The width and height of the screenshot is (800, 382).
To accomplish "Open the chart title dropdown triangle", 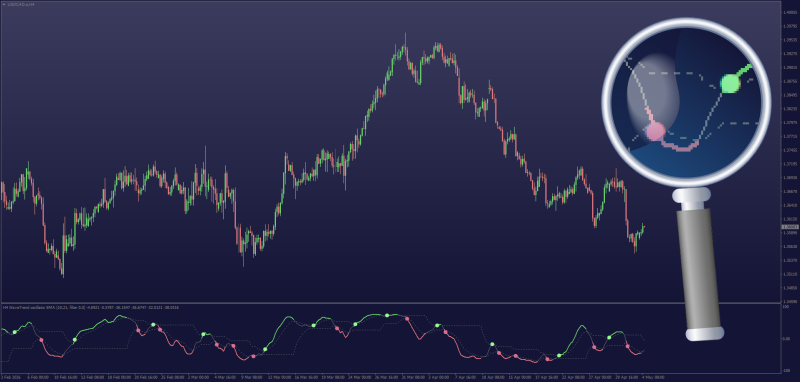I will pos(4,4).
